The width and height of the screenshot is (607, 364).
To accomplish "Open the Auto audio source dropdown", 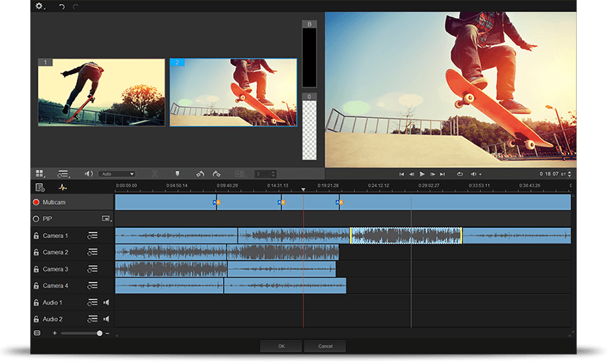I will pyautogui.click(x=117, y=174).
